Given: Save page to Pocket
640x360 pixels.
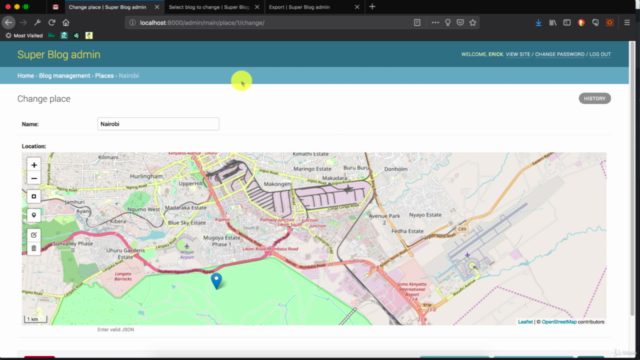Looking at the screenshot, I should [x=460, y=22].
